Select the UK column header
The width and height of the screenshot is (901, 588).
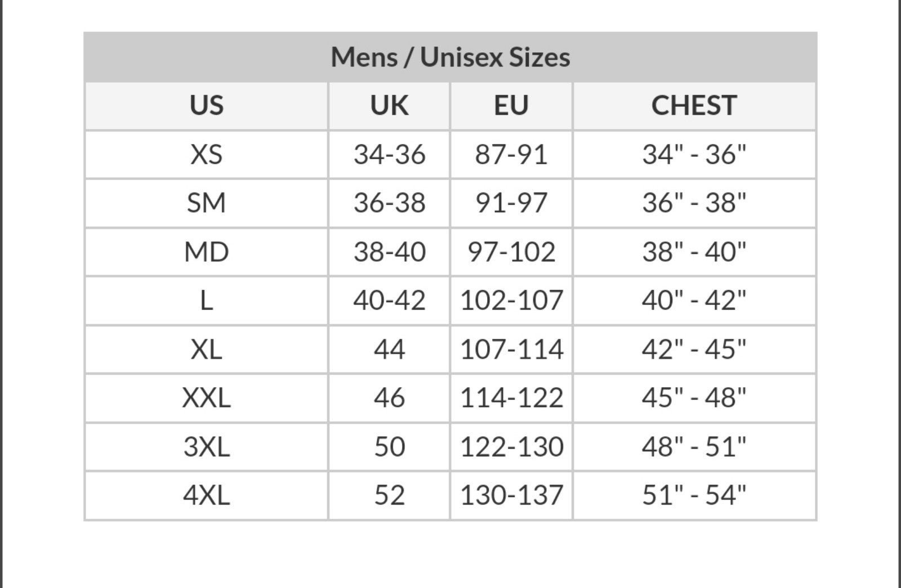point(389,106)
